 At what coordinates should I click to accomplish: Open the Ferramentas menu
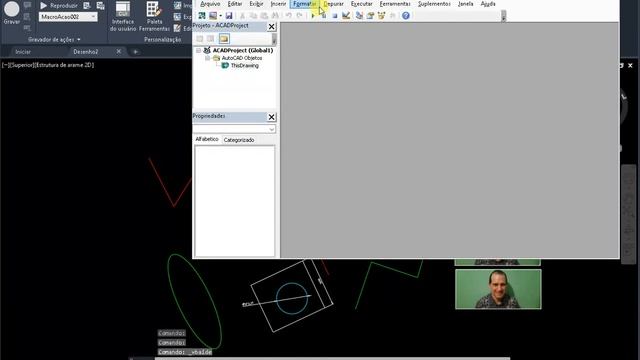coord(395,4)
